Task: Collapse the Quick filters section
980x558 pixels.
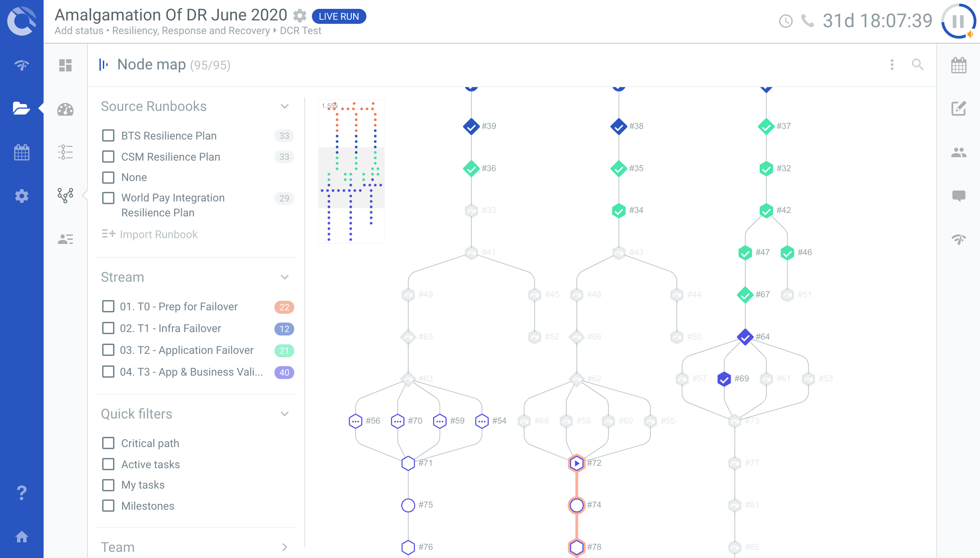Action: coord(284,413)
